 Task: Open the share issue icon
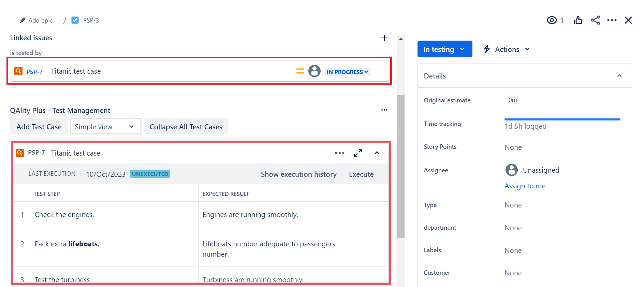(x=596, y=20)
